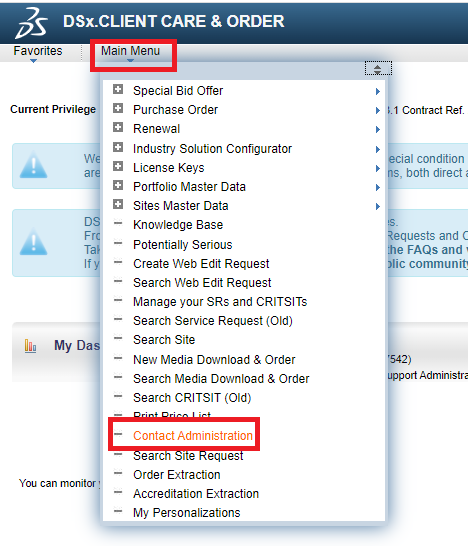Expand the Portfolio Master Data plus icon
Viewport: 468px width, 546px height.
(x=118, y=185)
